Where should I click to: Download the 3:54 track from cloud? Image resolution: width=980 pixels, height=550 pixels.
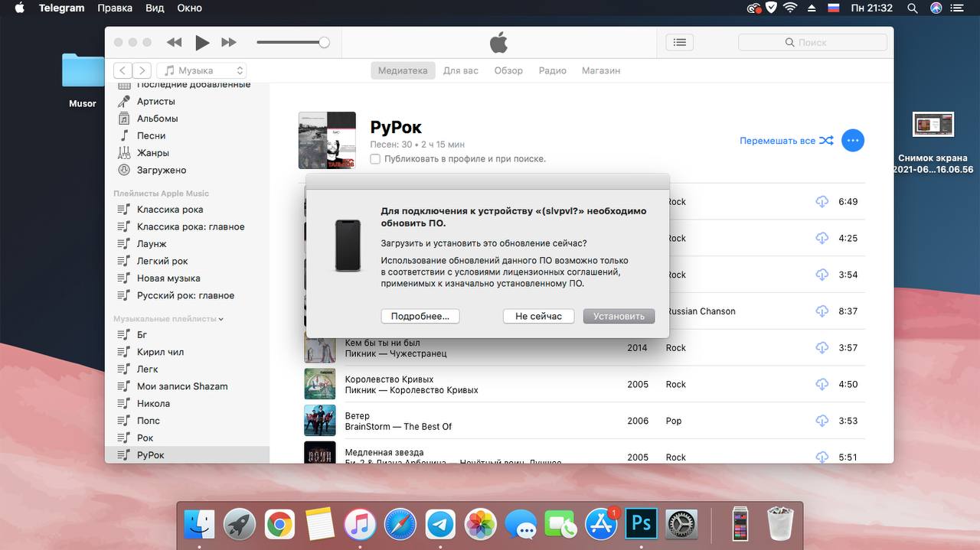click(x=822, y=275)
